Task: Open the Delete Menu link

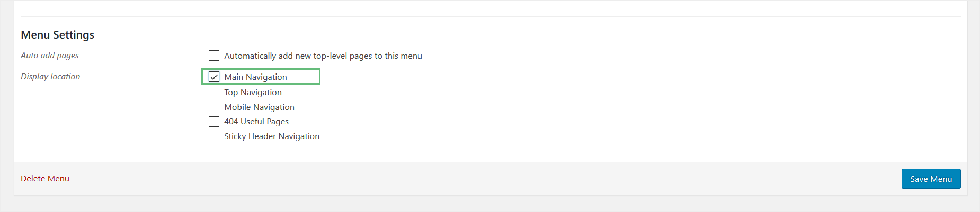Action: click(45, 179)
